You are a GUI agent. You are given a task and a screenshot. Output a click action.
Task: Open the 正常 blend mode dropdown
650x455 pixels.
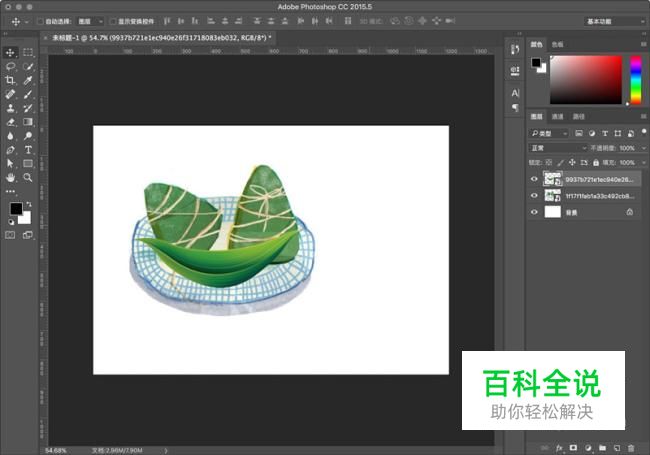[x=558, y=148]
